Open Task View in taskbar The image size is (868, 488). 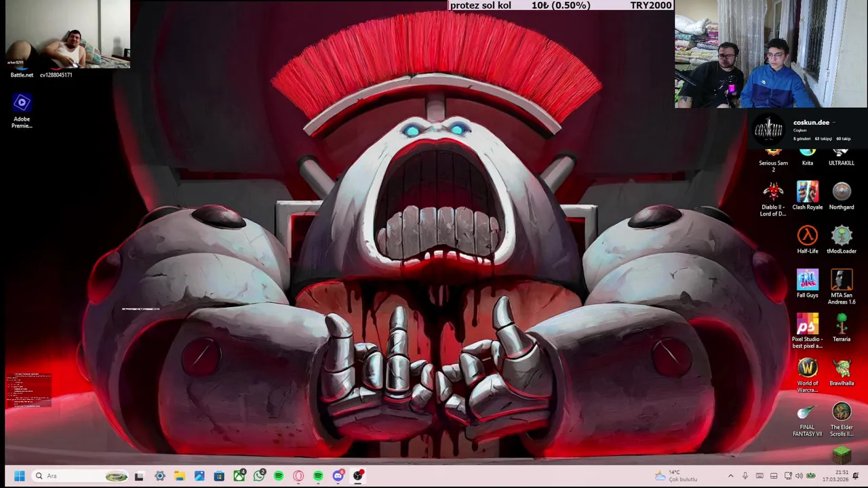click(x=139, y=476)
